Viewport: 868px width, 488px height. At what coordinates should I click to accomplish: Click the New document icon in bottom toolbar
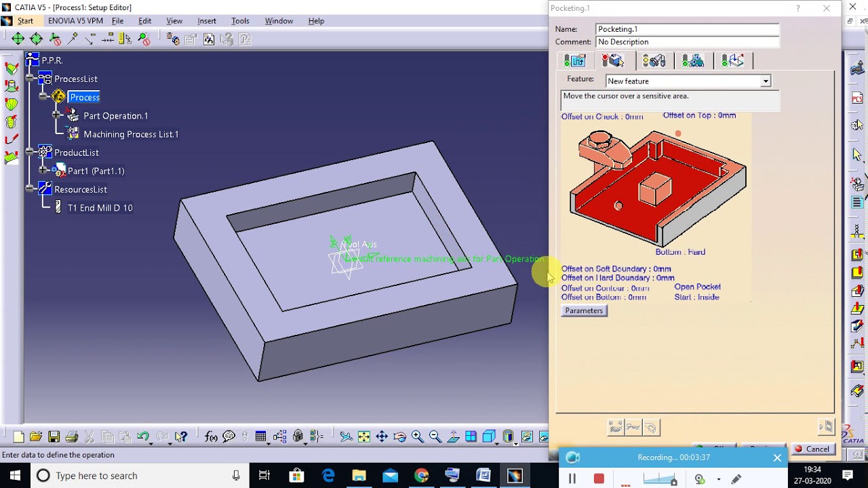(x=18, y=437)
